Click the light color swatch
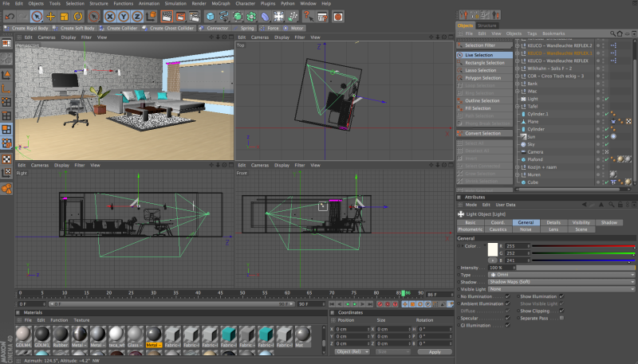The image size is (638, 364). point(493,249)
